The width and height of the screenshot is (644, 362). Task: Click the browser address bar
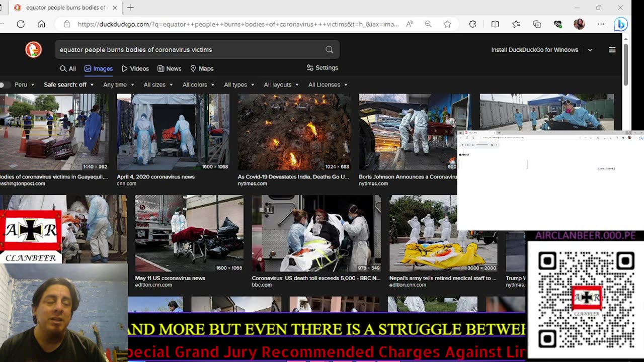click(x=238, y=24)
